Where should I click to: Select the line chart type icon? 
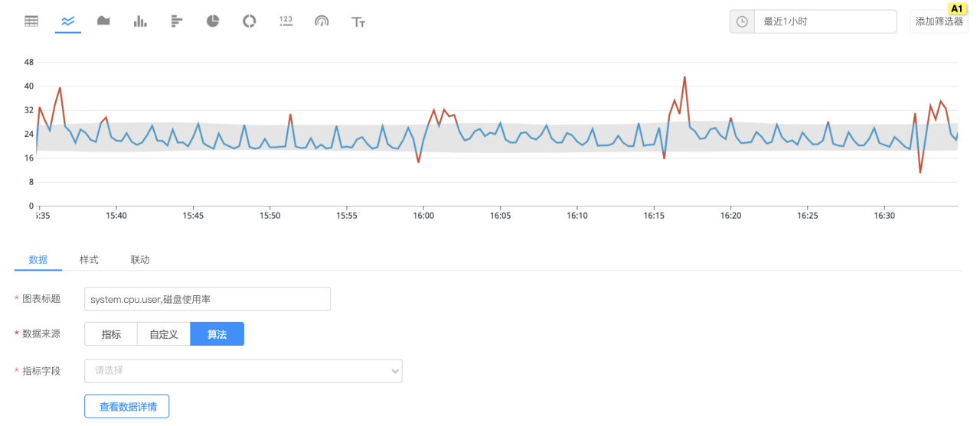pyautogui.click(x=68, y=21)
